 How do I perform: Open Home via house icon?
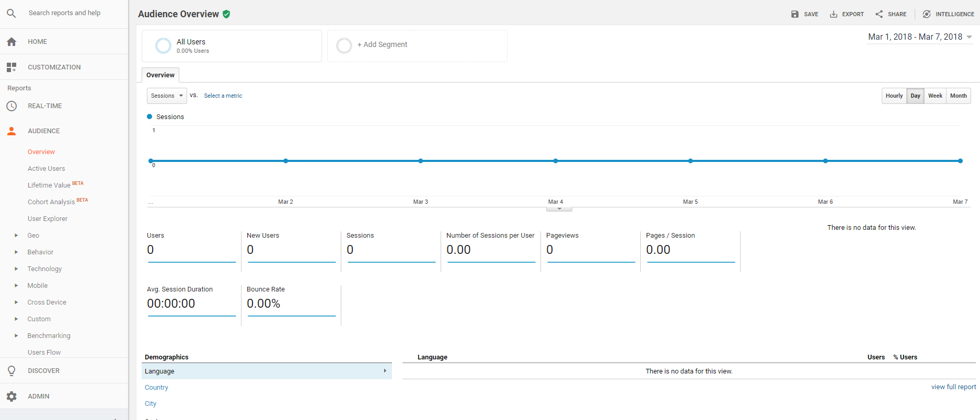pos(11,42)
